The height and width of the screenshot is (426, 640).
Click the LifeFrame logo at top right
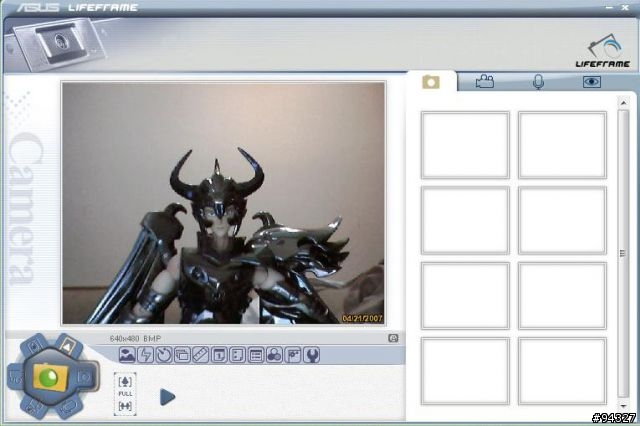603,51
